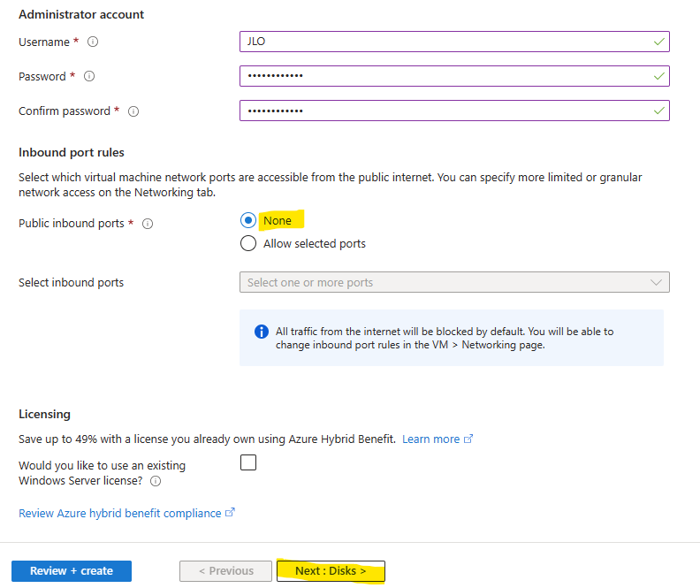Viewport: 700px width, 588px height.
Task: Open the Learn more link
Action: 430,439
